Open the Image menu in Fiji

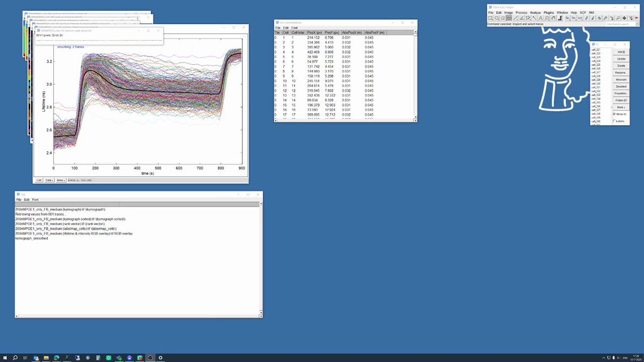pos(508,12)
